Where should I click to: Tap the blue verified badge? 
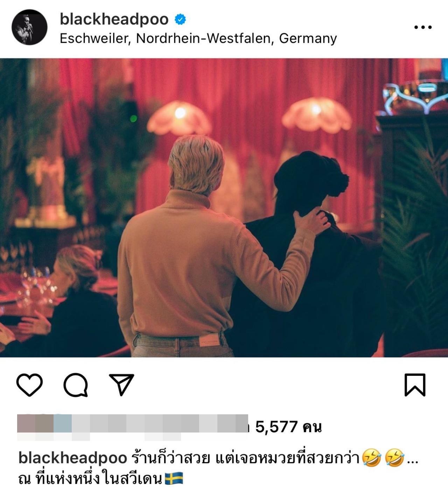click(180, 20)
